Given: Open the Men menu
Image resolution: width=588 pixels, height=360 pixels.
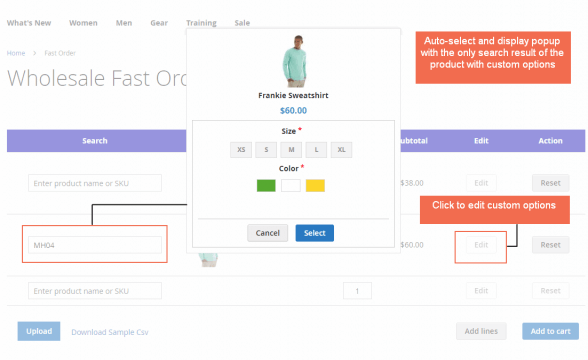Looking at the screenshot, I should (124, 23).
